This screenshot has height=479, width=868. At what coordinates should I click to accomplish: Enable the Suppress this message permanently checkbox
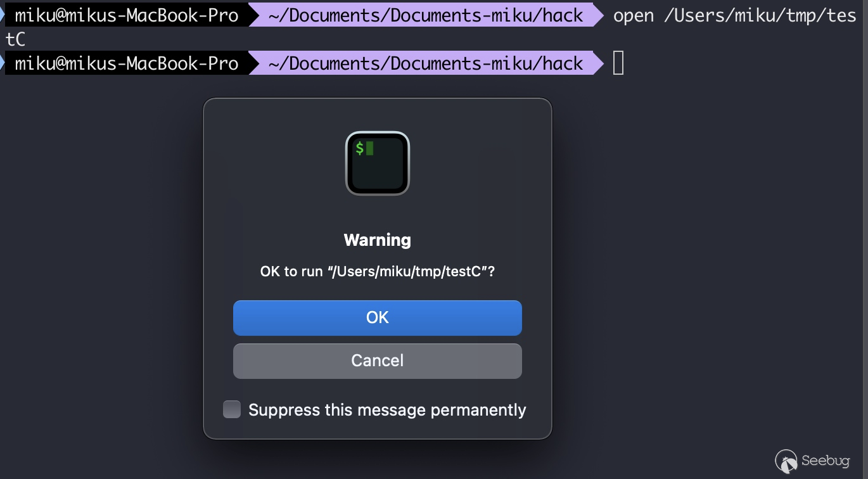click(x=232, y=409)
